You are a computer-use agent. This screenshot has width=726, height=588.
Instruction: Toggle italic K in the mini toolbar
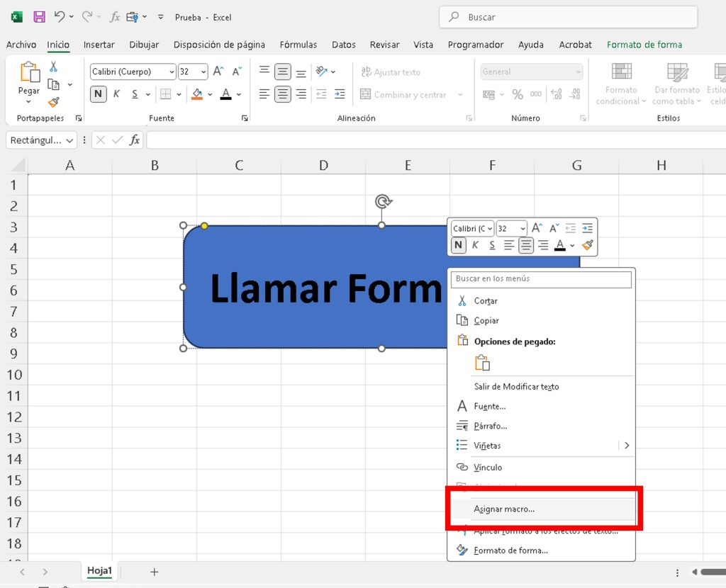coord(475,245)
